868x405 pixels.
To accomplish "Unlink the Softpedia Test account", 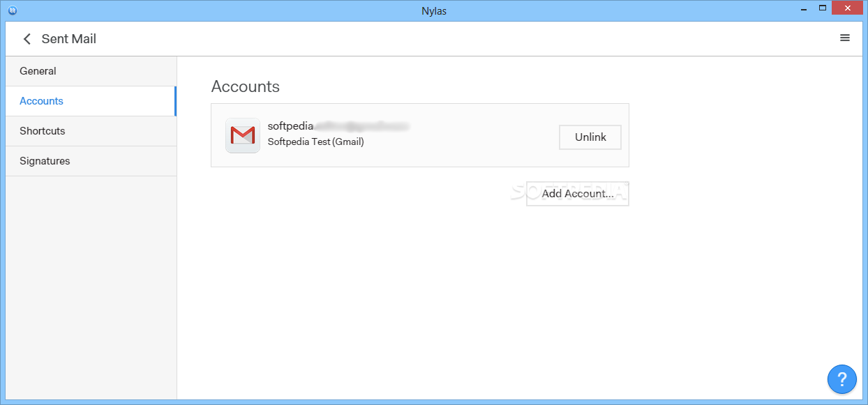I will point(590,137).
